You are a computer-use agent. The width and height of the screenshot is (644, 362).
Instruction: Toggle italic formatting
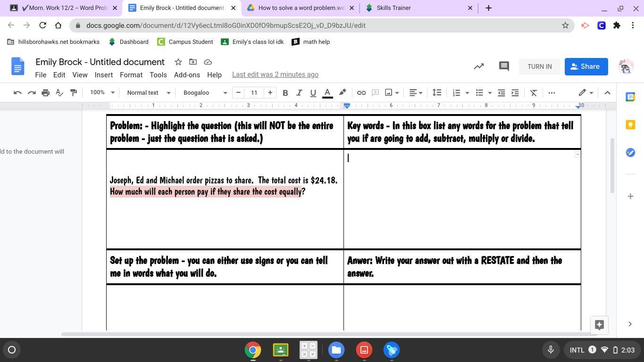click(299, 93)
